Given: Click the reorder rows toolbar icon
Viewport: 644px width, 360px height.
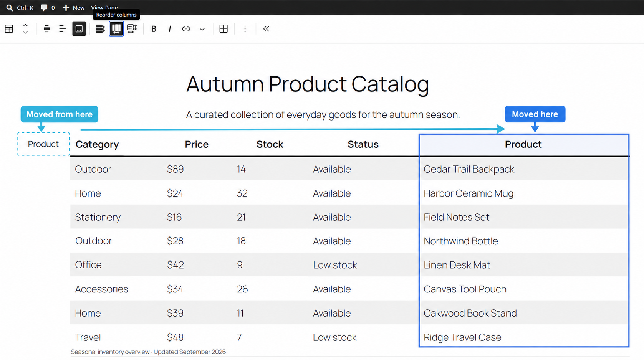Looking at the screenshot, I should coord(100,29).
